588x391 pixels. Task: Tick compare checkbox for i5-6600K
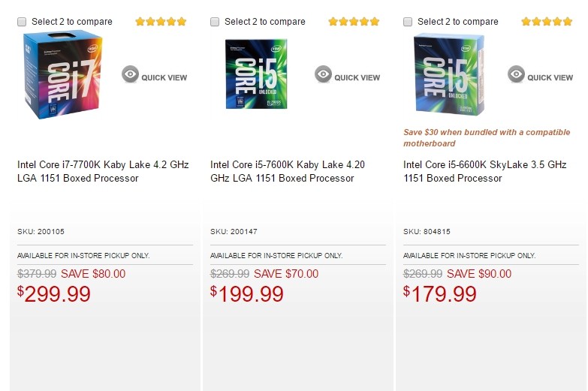409,22
